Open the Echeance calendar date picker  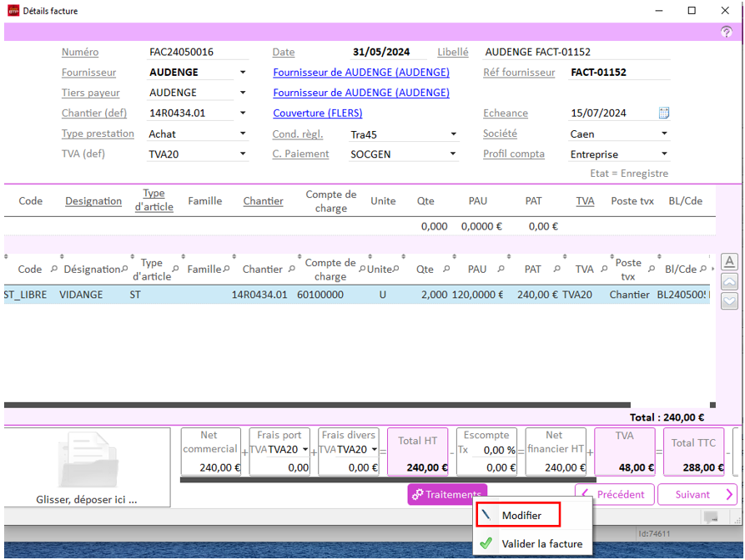click(x=664, y=114)
